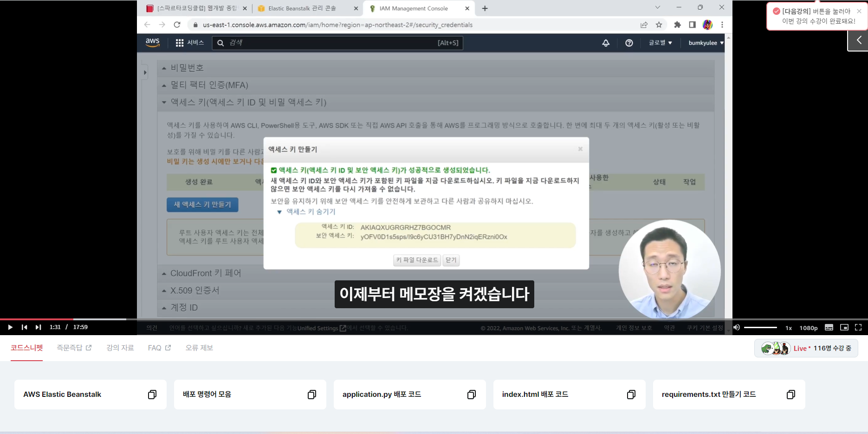Open the Chrome profile avatar
The height and width of the screenshot is (434, 868).
[707, 25]
